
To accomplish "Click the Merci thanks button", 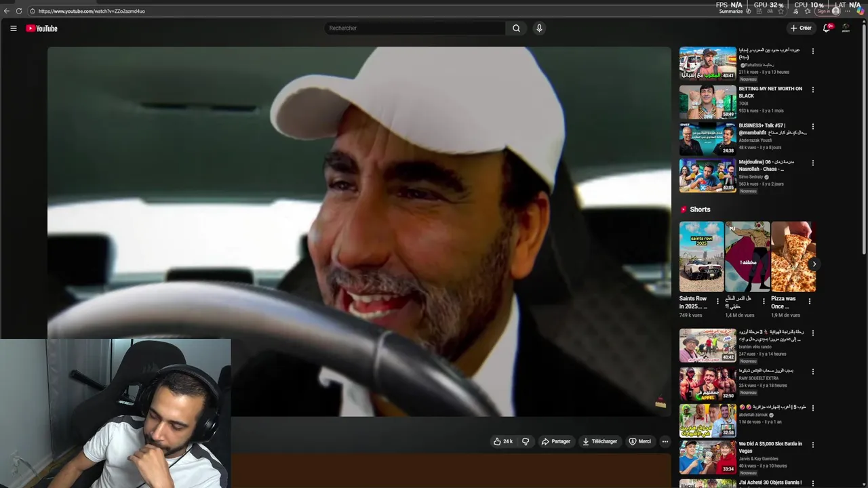I will coord(639,441).
